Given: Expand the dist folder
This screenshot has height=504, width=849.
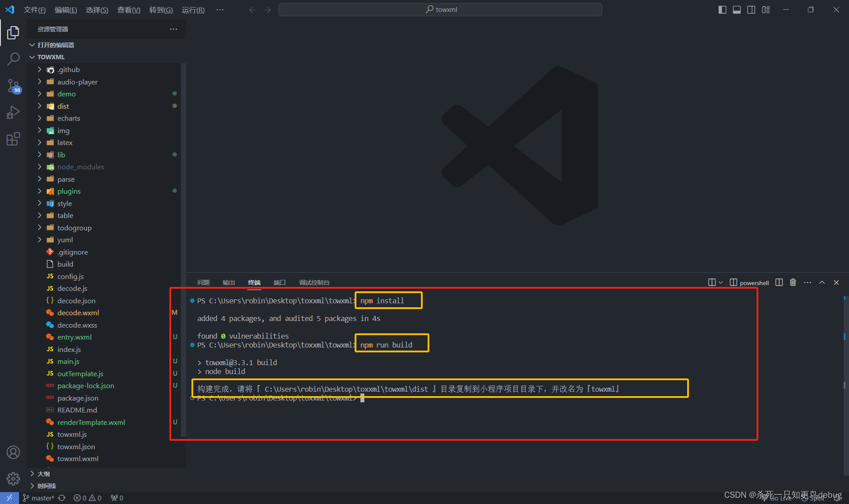Looking at the screenshot, I should (63, 106).
